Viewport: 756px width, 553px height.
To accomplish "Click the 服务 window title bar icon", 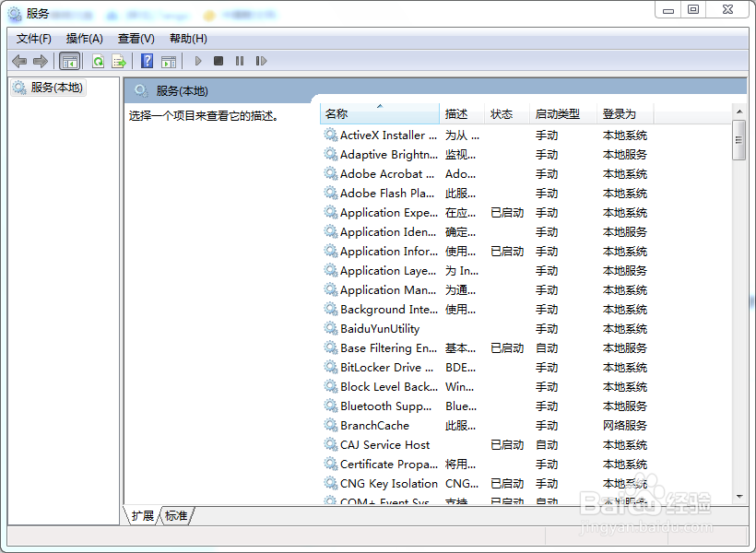I will 15,14.
